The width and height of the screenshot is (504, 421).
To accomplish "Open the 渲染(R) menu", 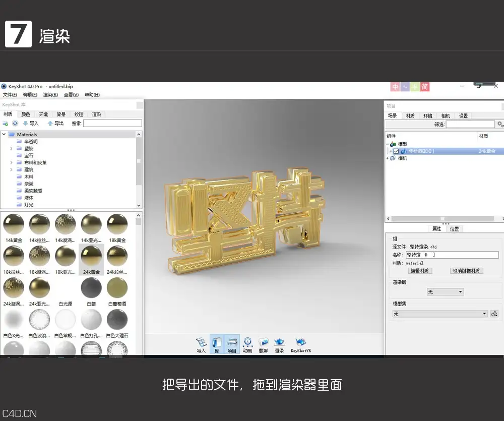I will point(50,95).
